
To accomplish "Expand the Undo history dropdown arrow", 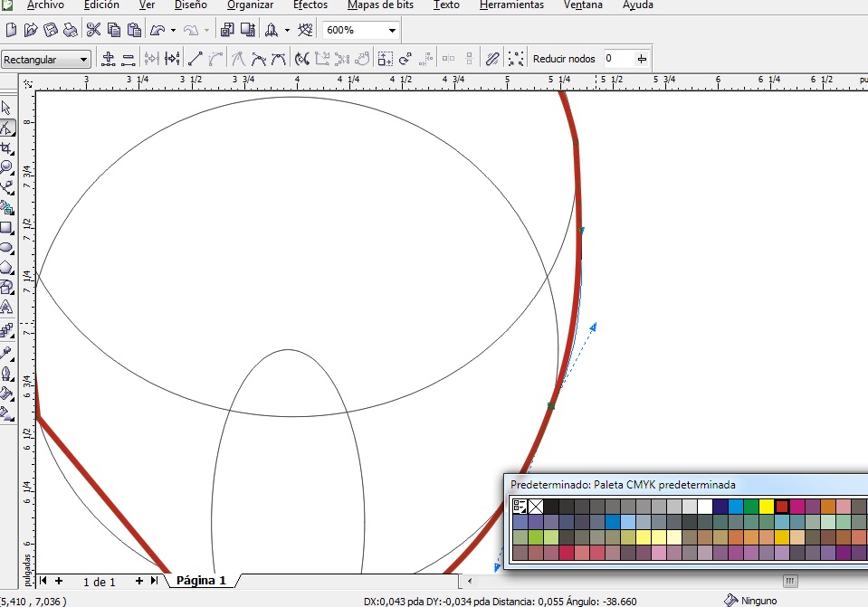I will click(173, 30).
